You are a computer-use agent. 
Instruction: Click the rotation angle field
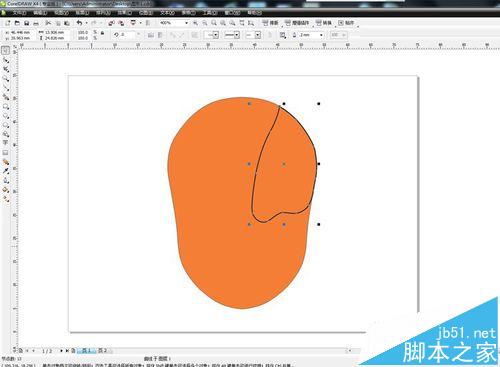tap(127, 35)
